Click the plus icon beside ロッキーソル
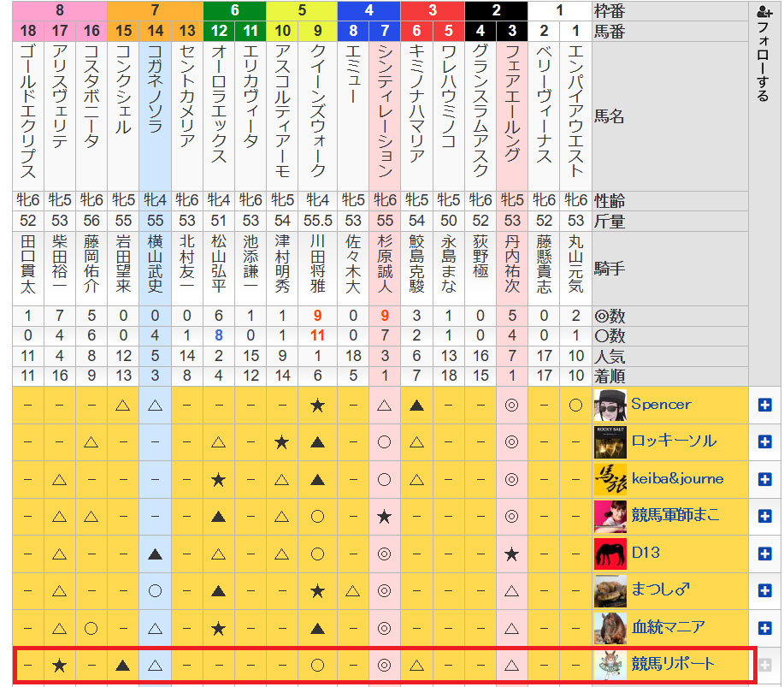This screenshot has width=784, height=687. pos(765,442)
